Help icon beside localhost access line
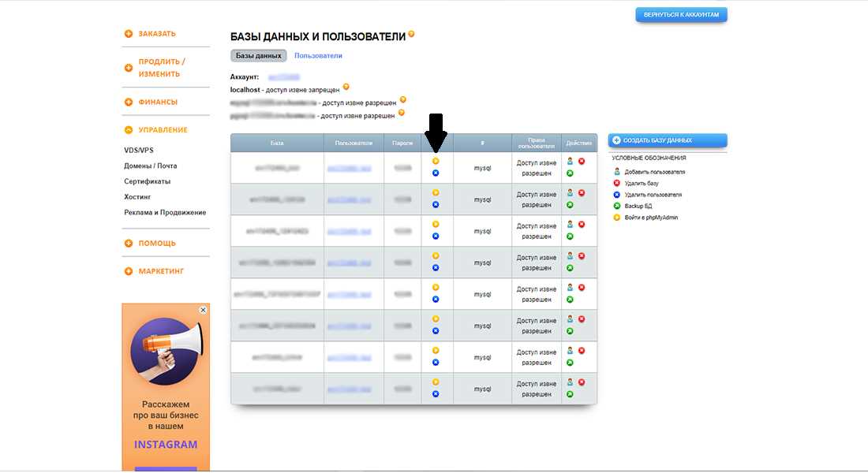The image size is (868, 473). click(x=346, y=87)
